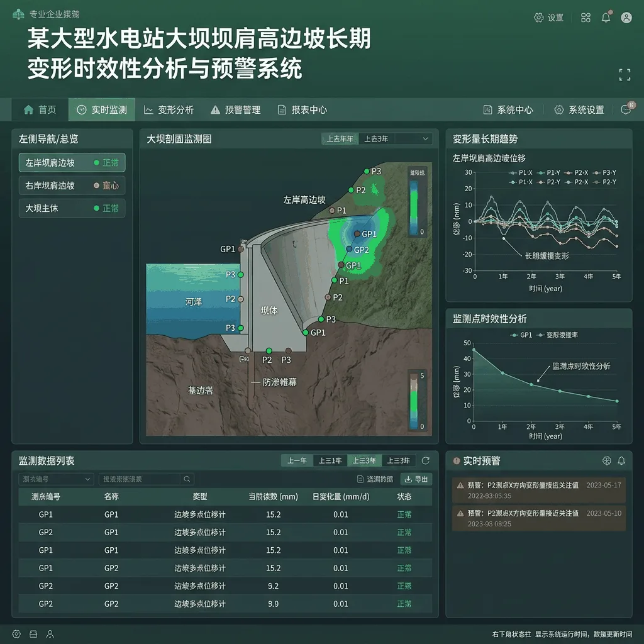Click 长期缓慢变形 annotation in trend chart

[x=547, y=256]
